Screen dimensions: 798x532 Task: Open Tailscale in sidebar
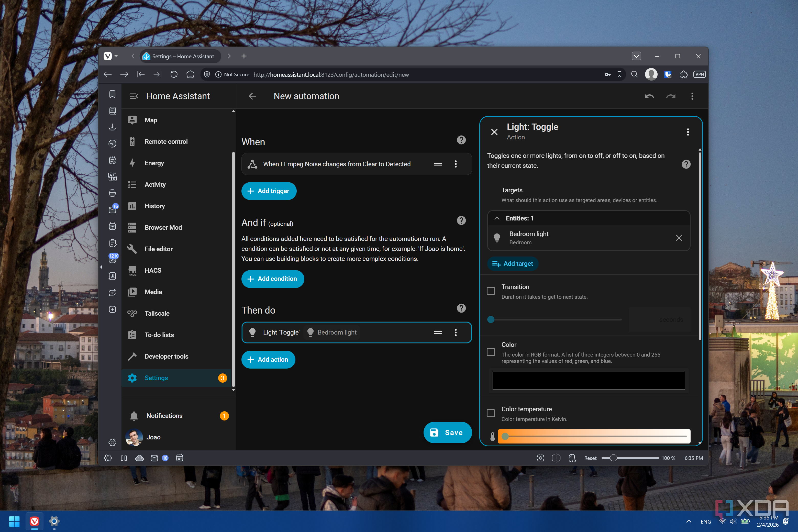tap(176, 314)
